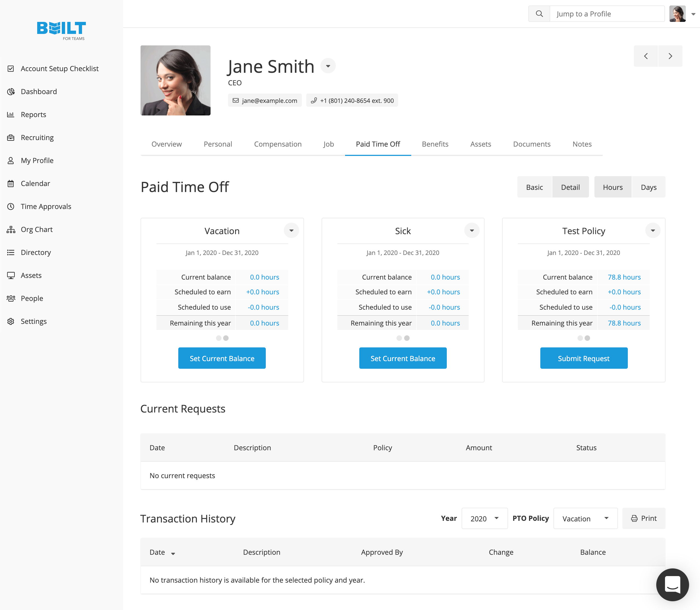
Task: Open the chat support bubble icon
Action: click(x=672, y=585)
